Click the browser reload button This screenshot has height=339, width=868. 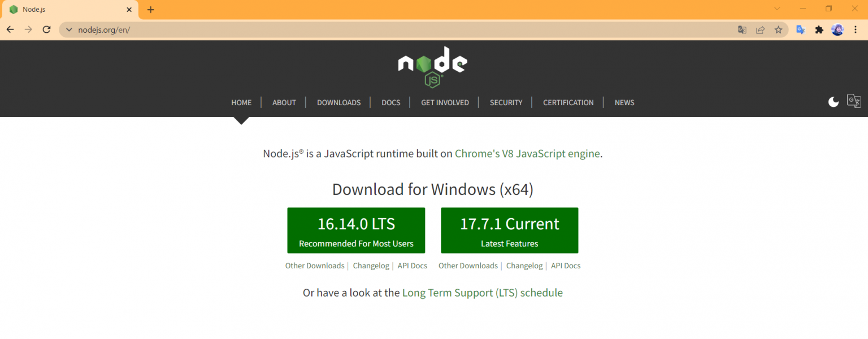click(x=47, y=29)
